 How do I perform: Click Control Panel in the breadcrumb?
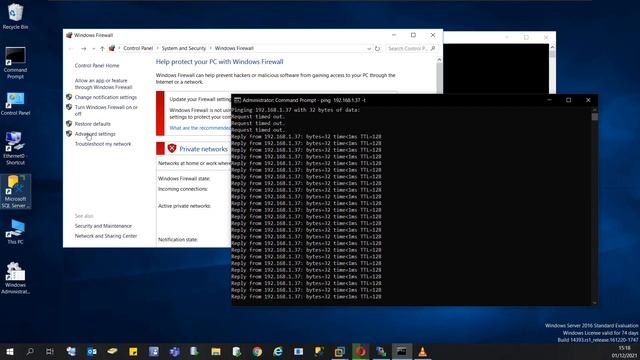tap(138, 48)
